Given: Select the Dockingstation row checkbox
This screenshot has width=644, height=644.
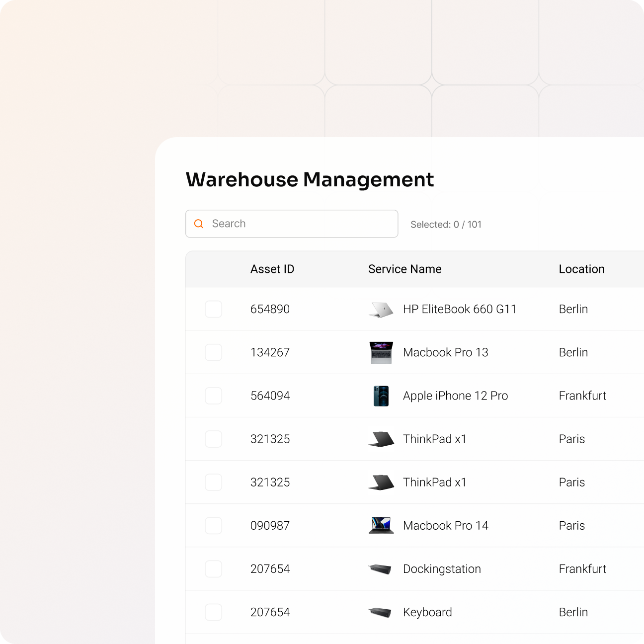Looking at the screenshot, I should click(214, 568).
